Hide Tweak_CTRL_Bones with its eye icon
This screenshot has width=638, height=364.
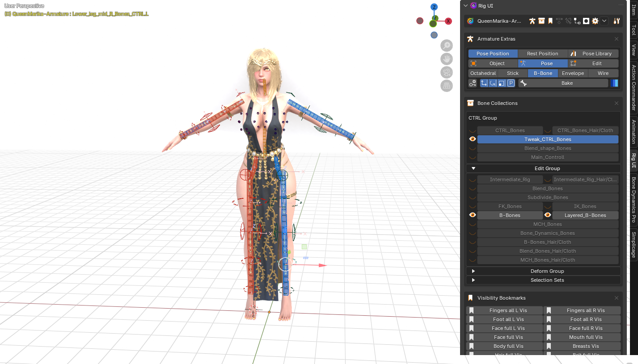pyautogui.click(x=472, y=139)
